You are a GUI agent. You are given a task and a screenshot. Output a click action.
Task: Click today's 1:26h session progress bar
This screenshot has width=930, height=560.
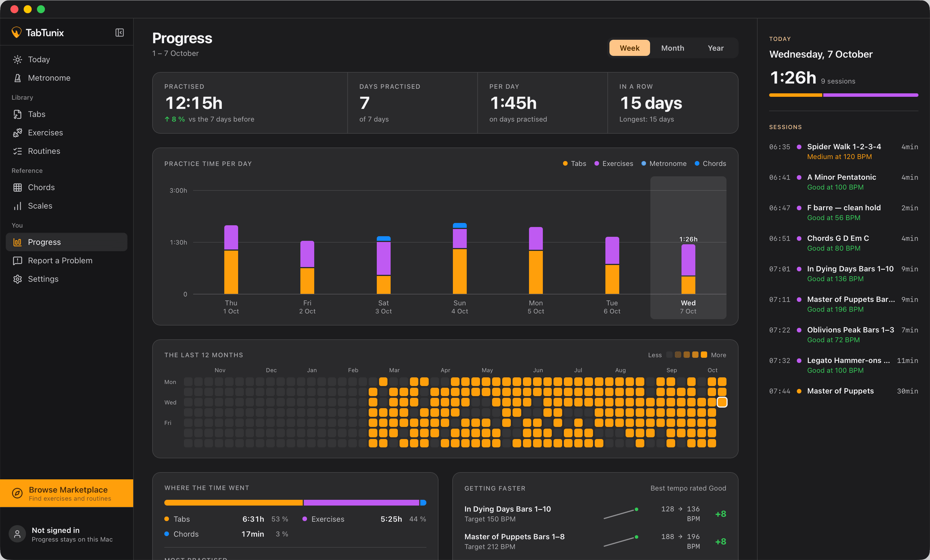click(x=844, y=95)
